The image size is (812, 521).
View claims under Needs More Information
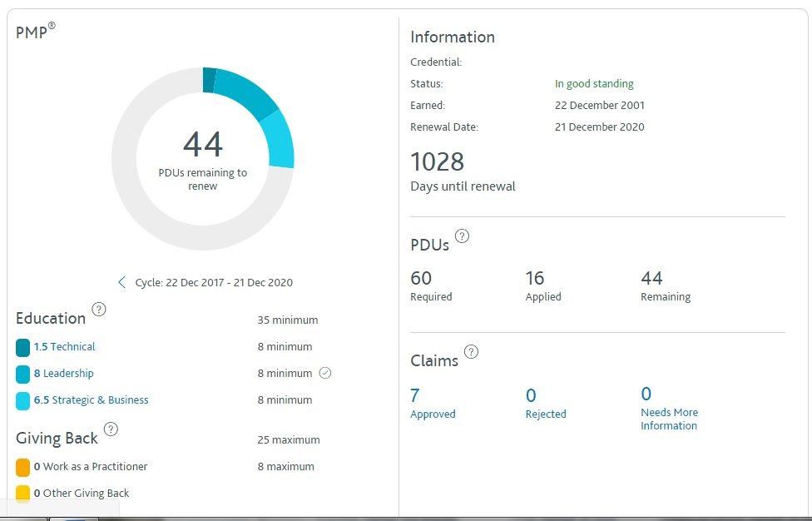point(669,409)
